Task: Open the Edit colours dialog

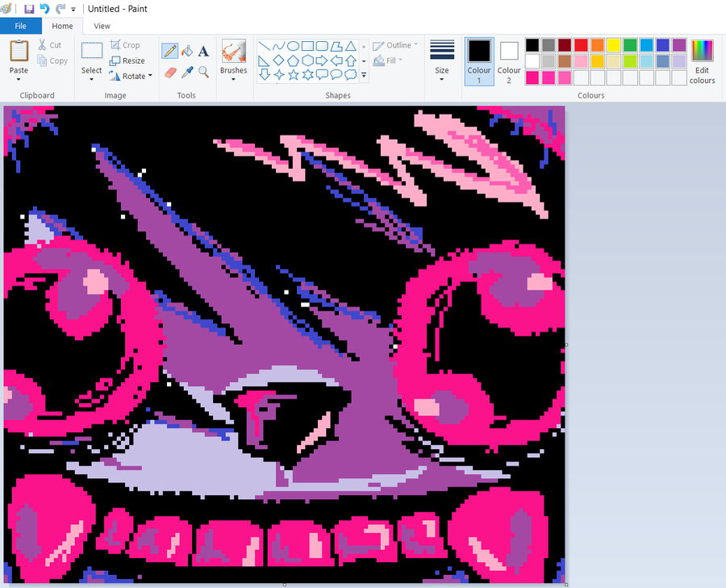Action: pyautogui.click(x=702, y=61)
